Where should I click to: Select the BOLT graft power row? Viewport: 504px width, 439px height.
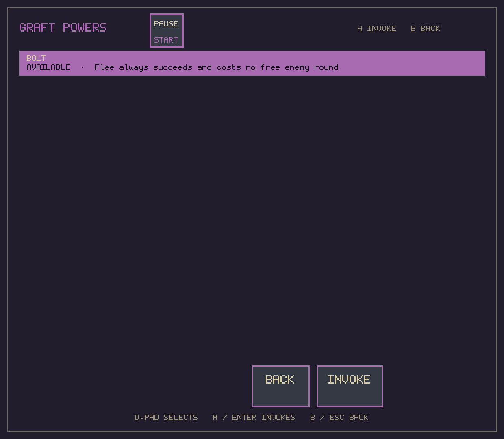[252, 63]
